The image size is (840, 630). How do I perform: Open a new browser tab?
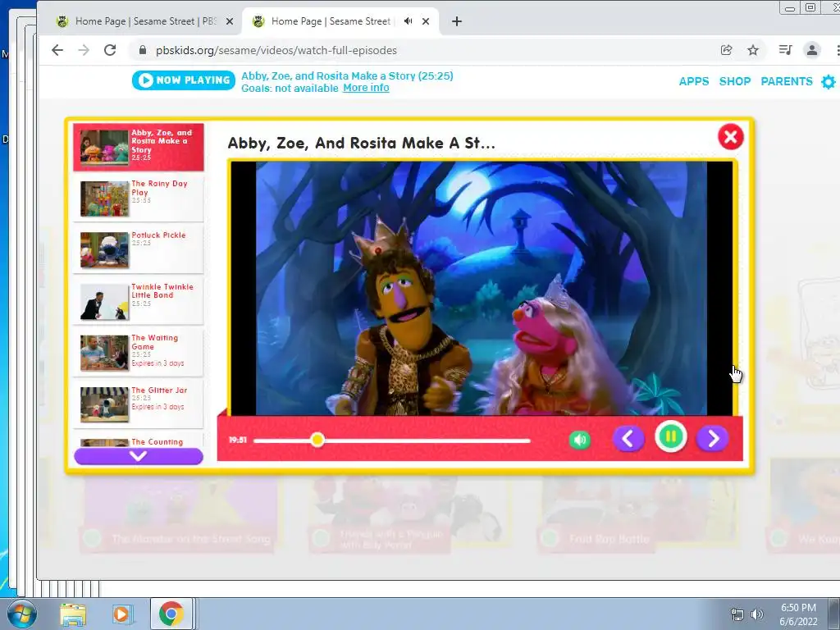(456, 21)
